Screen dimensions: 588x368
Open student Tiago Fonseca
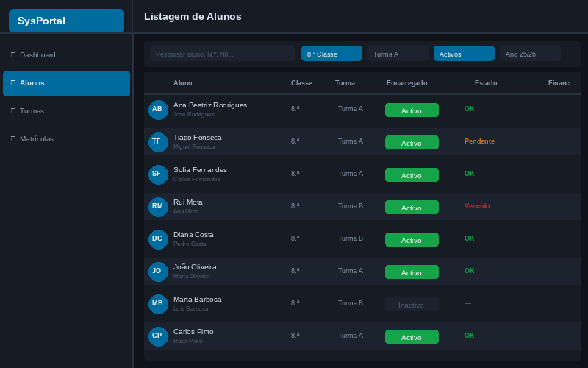tap(197, 138)
